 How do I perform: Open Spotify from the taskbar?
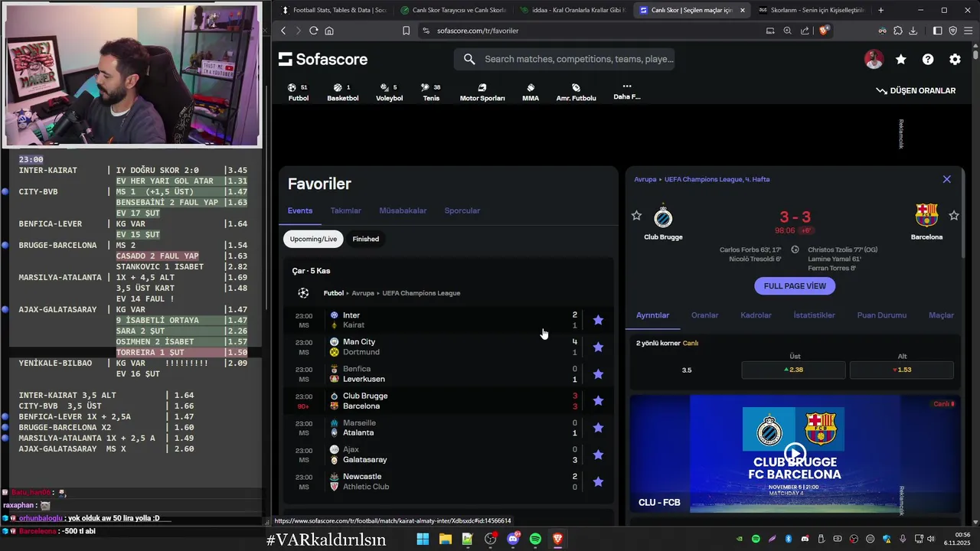[x=535, y=540]
